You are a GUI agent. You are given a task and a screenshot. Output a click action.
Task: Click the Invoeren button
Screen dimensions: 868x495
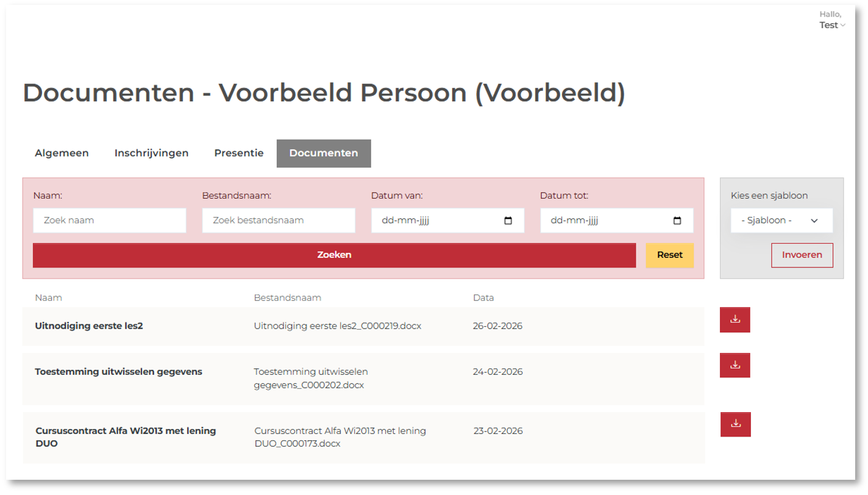pyautogui.click(x=802, y=255)
